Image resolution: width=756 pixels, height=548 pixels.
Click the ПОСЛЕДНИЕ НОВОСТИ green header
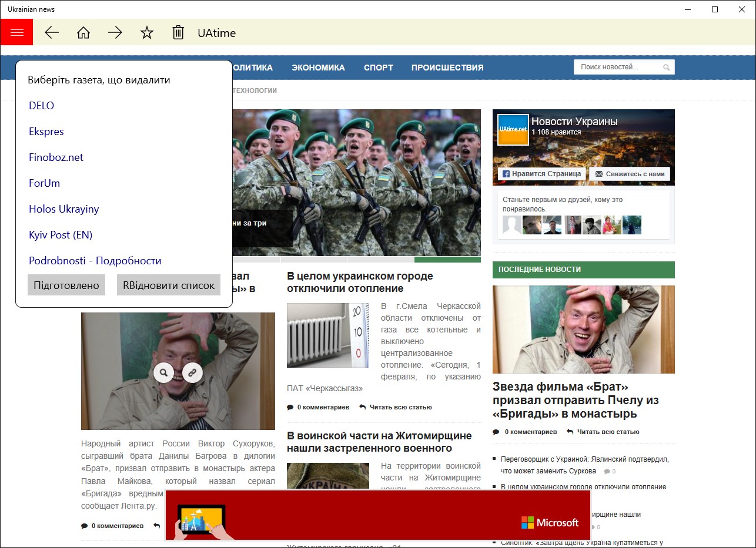click(584, 270)
